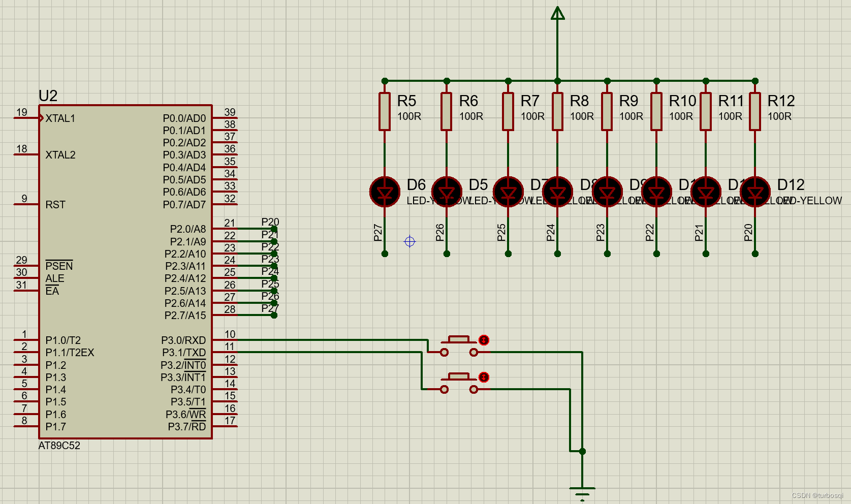Select yellow LED D5 symbol
Viewport: 851px width, 504px height.
pyautogui.click(x=447, y=192)
